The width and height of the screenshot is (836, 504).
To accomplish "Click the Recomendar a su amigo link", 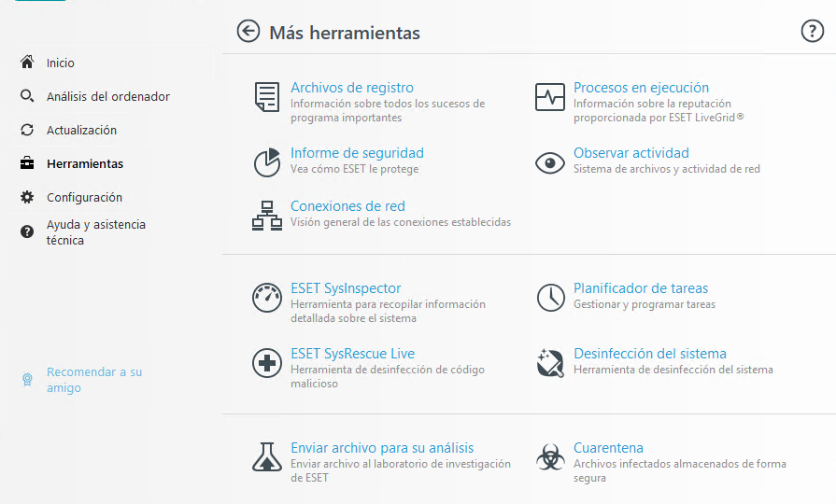I will point(94,379).
